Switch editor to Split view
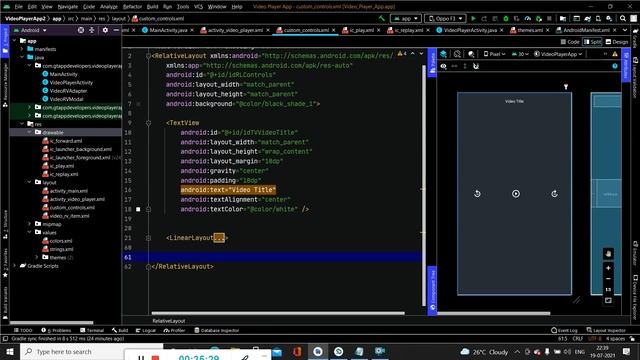Viewport: 640px width, 360px height. click(x=593, y=42)
